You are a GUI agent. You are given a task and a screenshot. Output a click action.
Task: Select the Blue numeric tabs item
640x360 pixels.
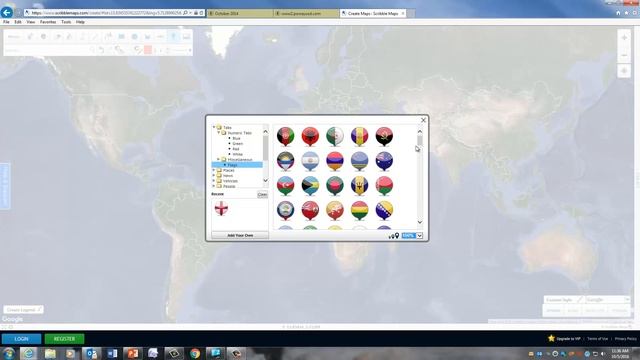(236, 138)
